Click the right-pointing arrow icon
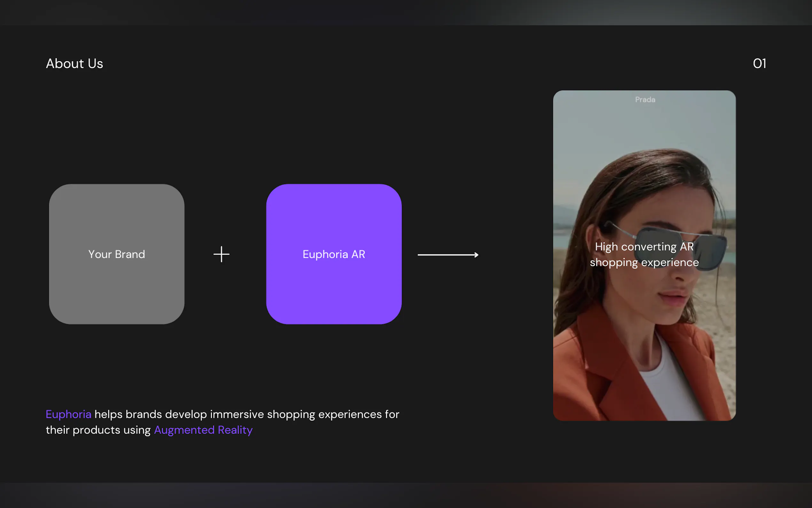Screen dimensions: 812x508 click(448, 255)
